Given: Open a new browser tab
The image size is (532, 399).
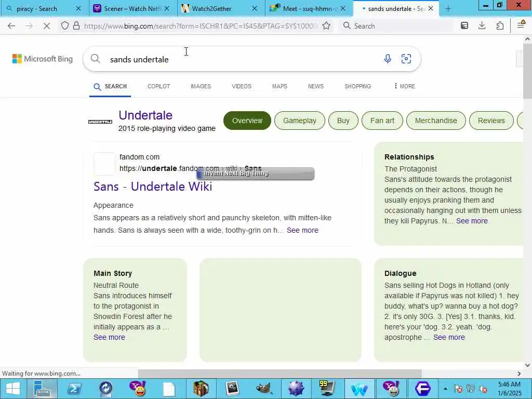Looking at the screenshot, I should click(x=448, y=9).
